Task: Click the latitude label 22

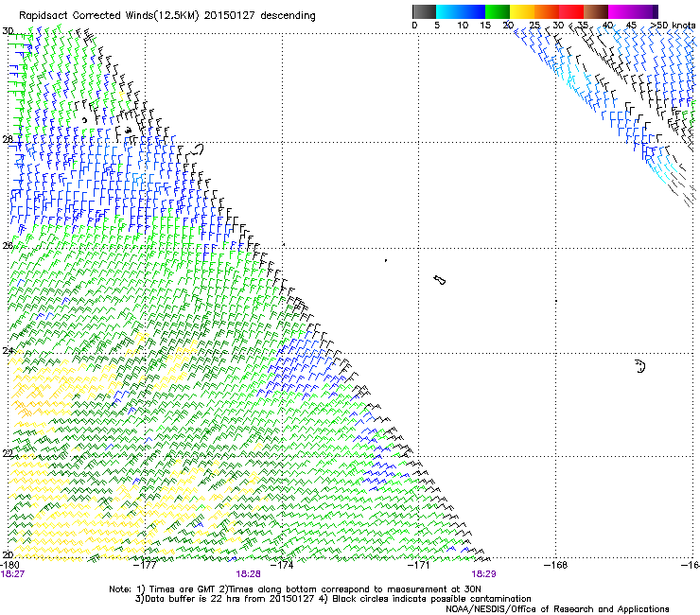Action: (x=8, y=453)
